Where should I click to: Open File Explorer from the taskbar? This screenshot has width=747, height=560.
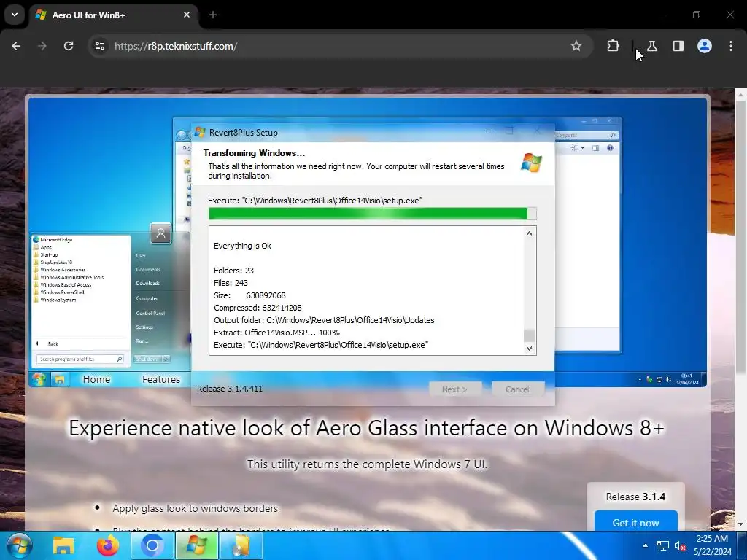point(63,545)
